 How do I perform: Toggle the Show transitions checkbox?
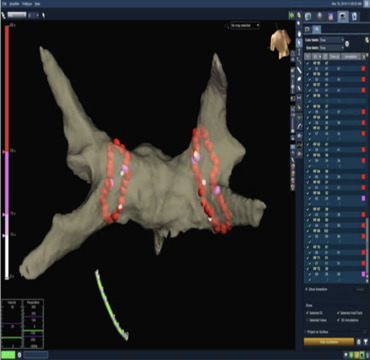307,289
